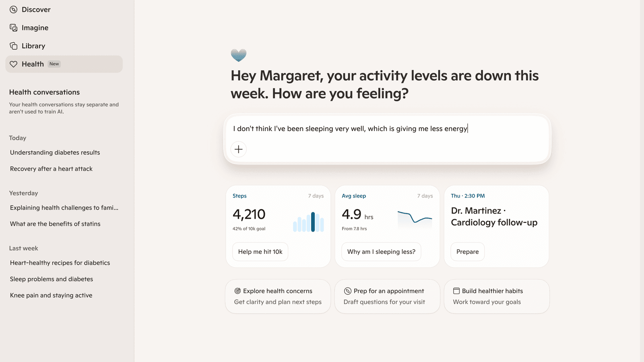Click the Health heart icon

point(13,64)
